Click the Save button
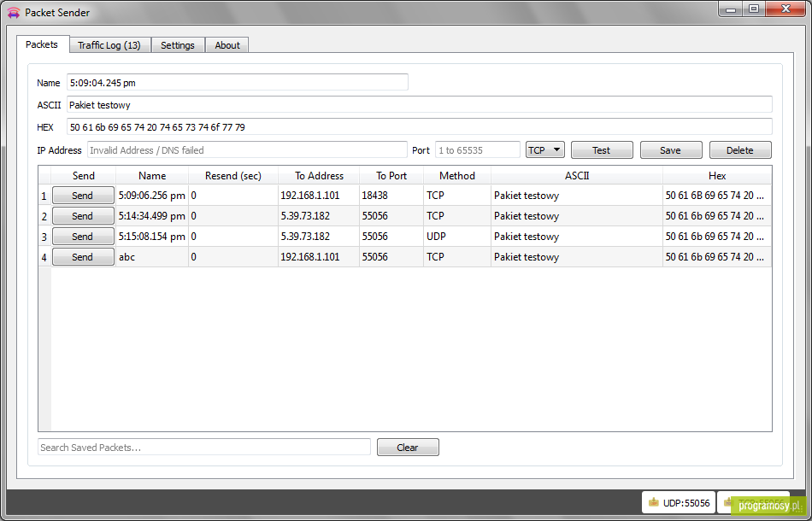 point(671,150)
